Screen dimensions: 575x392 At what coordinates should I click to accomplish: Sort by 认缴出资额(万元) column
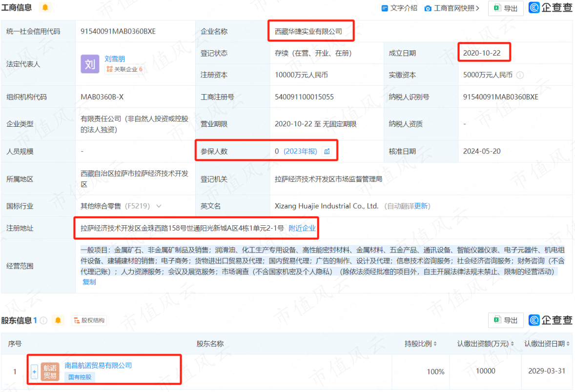pos(513,344)
